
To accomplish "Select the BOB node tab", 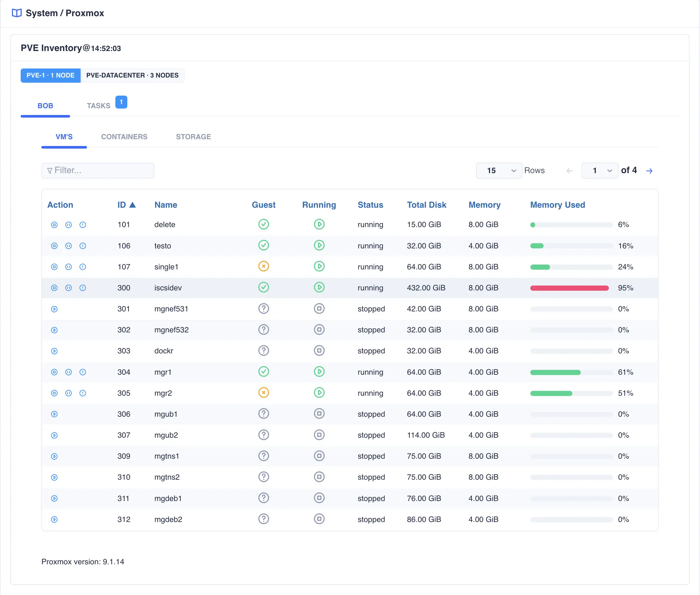I will pos(45,106).
